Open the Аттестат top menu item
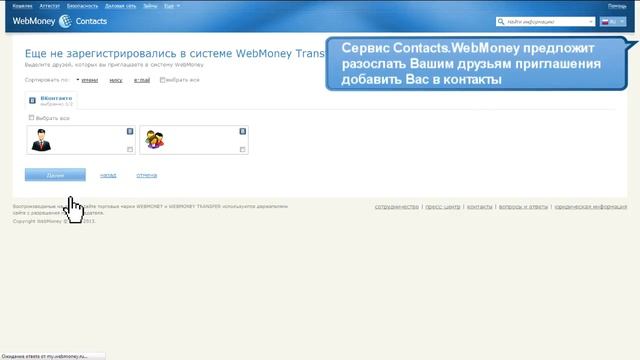 pos(49,6)
